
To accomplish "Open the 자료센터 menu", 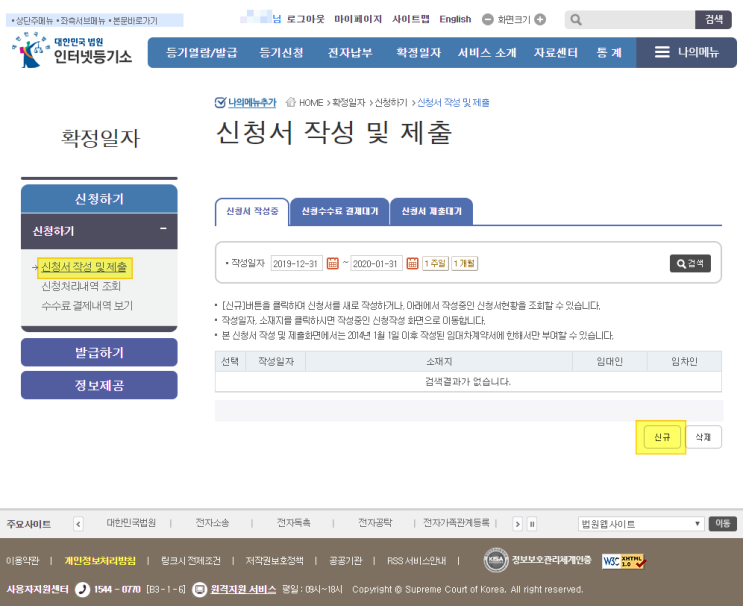I will coord(556,53).
